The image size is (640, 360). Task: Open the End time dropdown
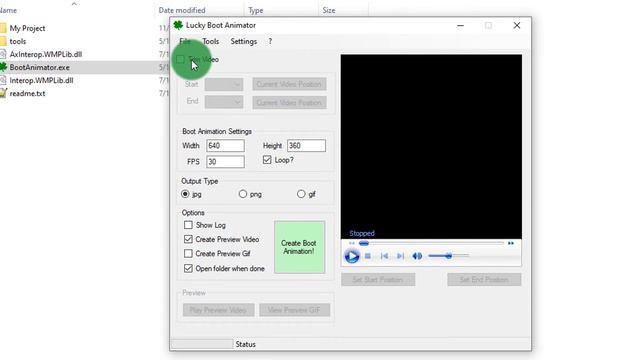[224, 102]
